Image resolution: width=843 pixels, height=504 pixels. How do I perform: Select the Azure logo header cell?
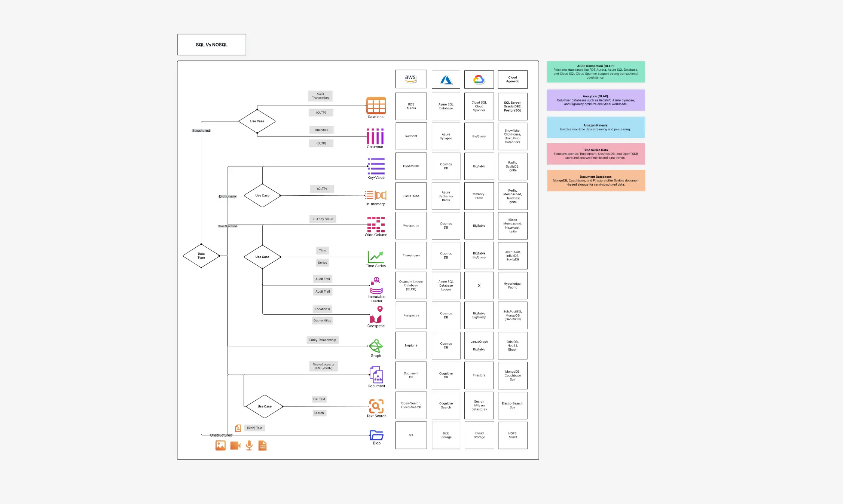click(x=446, y=79)
